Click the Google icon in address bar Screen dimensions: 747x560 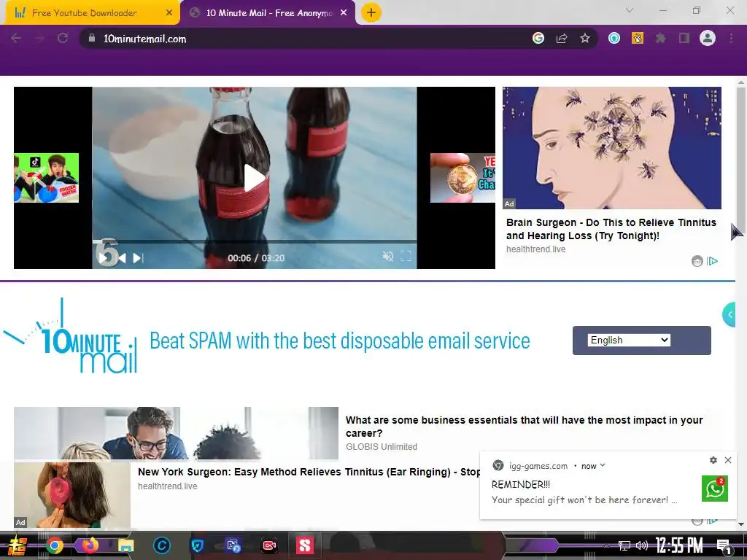click(538, 39)
